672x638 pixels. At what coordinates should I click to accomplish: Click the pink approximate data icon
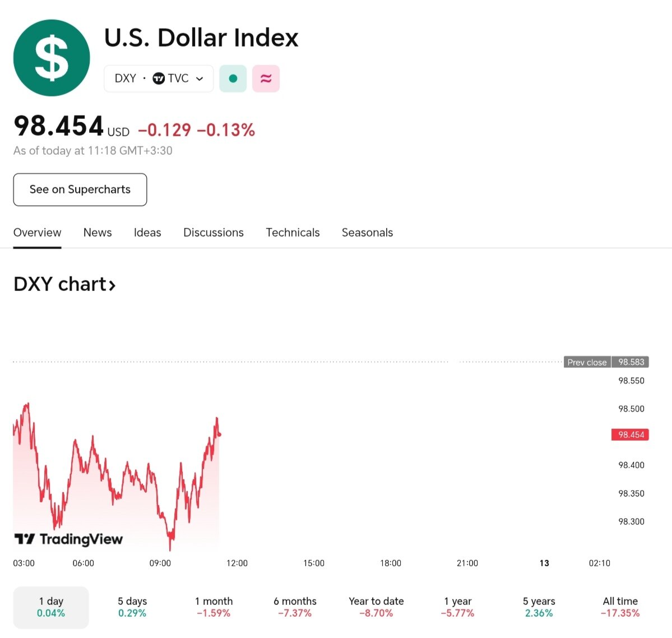tap(266, 78)
